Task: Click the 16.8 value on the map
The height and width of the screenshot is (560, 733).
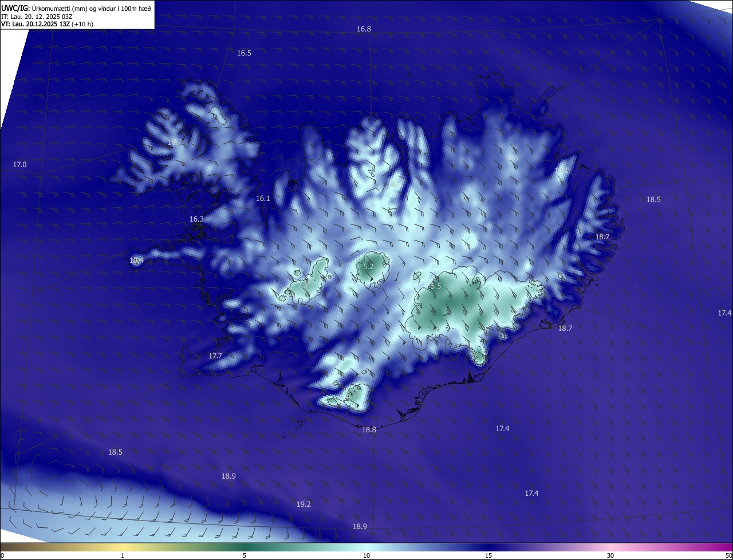Action: point(364,29)
